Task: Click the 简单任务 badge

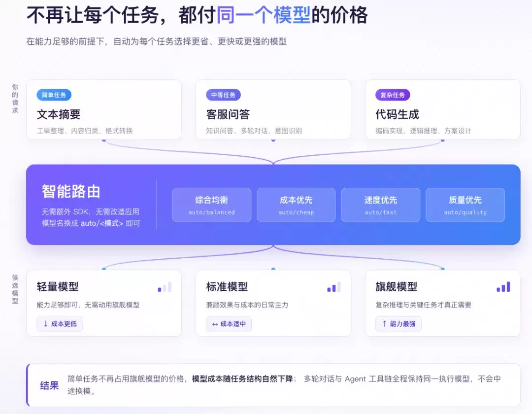Action: pos(54,95)
